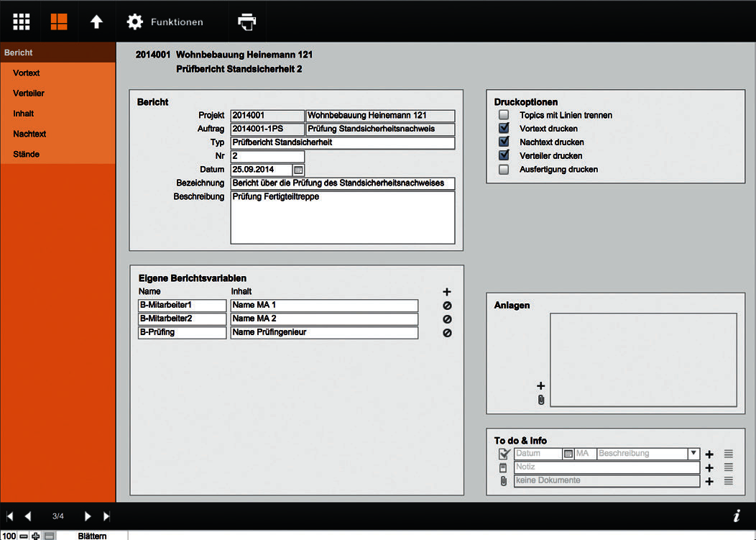Toggle Ausfertigung drucken checkbox
Image resolution: width=756 pixels, height=540 pixels.
[x=504, y=170]
